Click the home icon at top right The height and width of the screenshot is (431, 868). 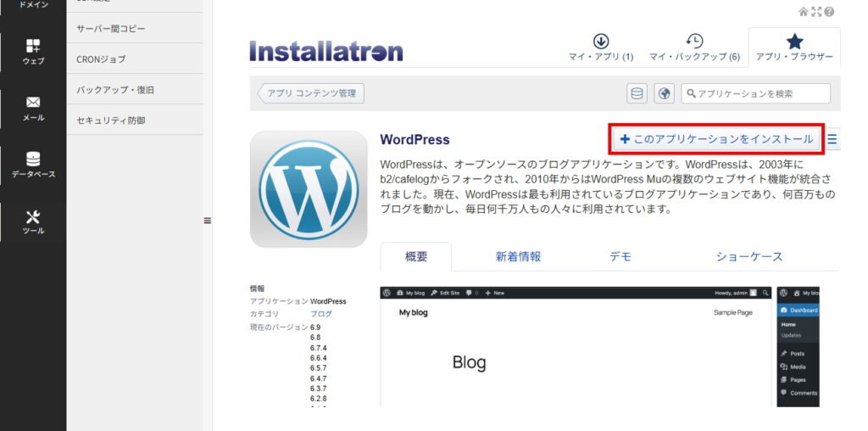804,12
